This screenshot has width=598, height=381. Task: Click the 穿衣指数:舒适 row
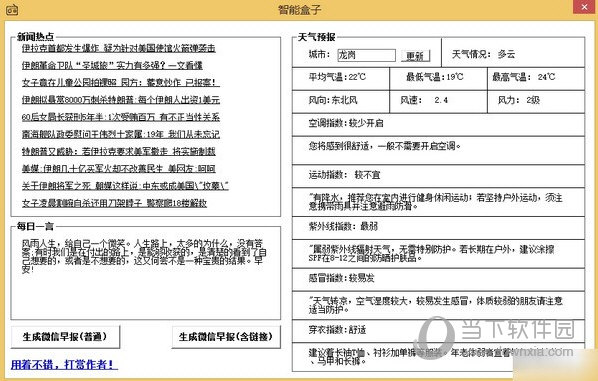click(x=438, y=330)
